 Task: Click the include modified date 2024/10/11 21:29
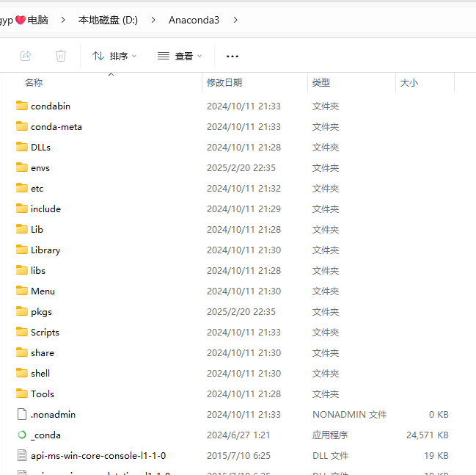click(244, 209)
